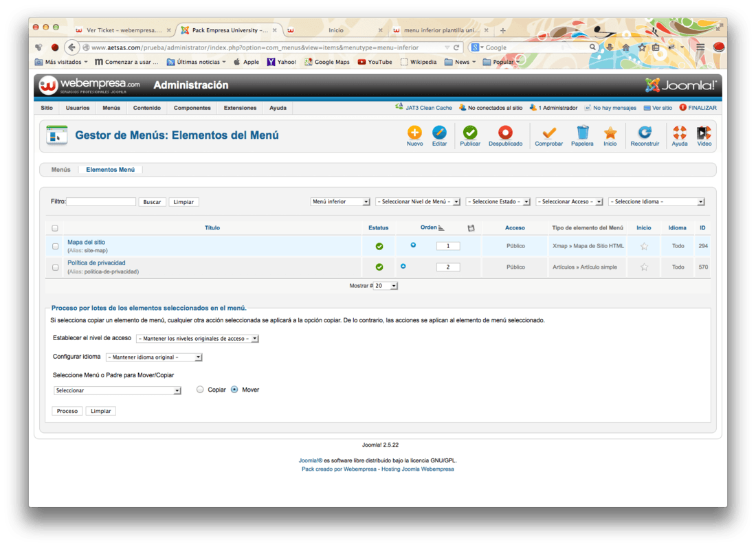Image resolution: width=756 pixels, height=547 pixels.
Task: Click JAT3 Clean Cache link
Action: [424, 108]
